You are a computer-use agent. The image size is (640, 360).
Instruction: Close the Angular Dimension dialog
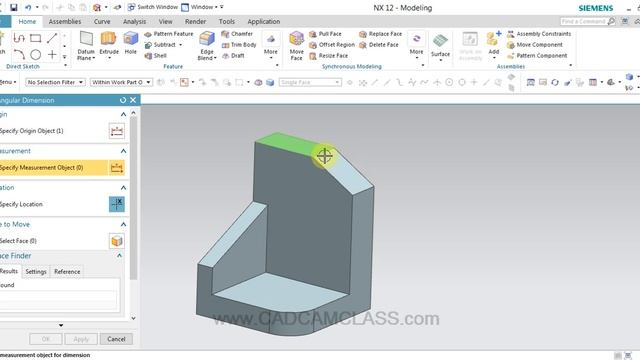coord(133,100)
